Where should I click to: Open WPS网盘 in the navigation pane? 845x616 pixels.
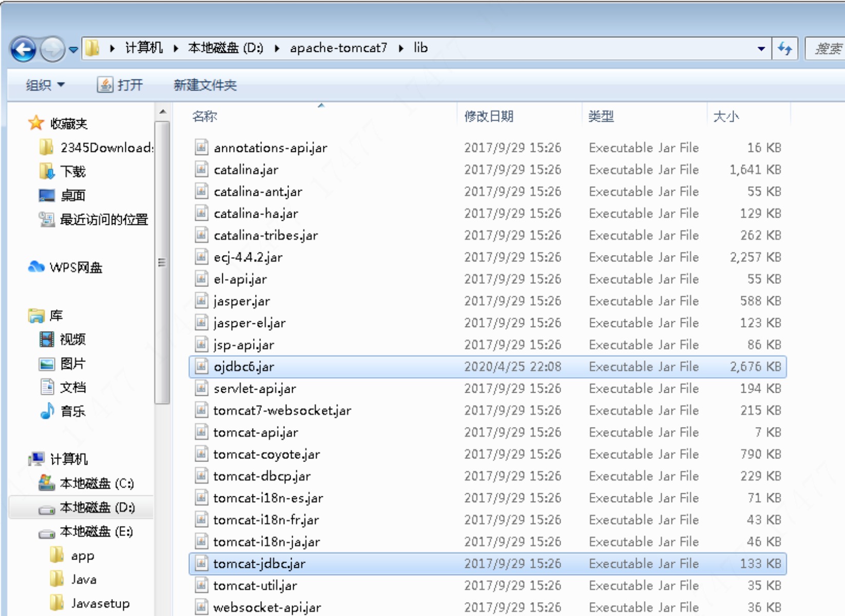coord(65,267)
